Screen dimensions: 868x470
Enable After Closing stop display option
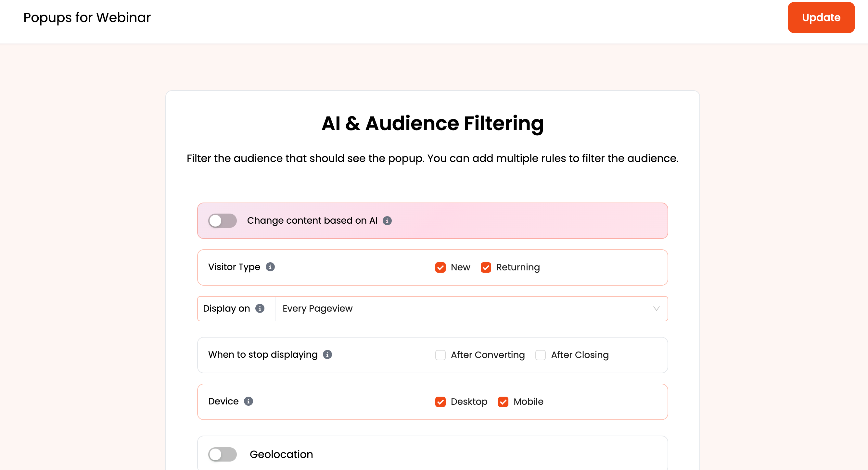[x=540, y=355]
